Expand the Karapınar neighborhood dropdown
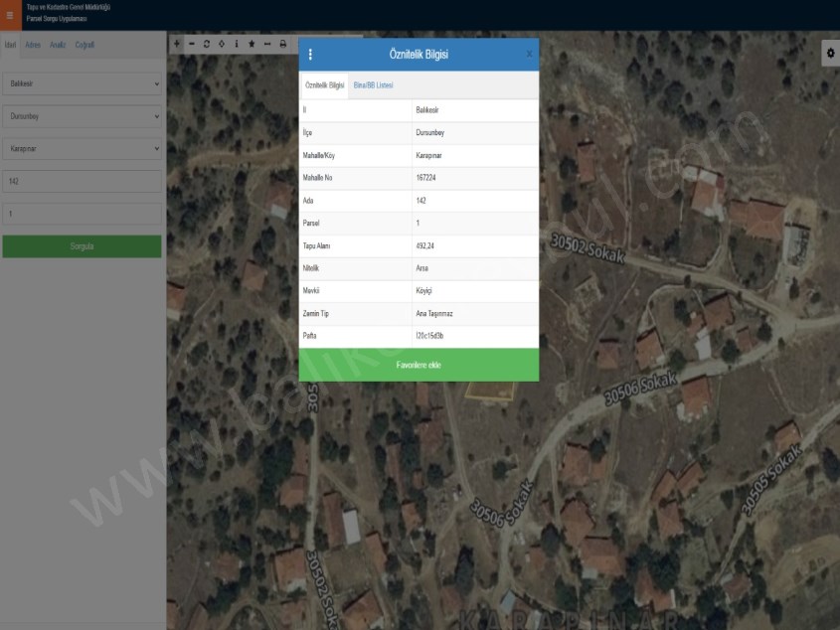The height and width of the screenshot is (630, 840). [x=82, y=148]
